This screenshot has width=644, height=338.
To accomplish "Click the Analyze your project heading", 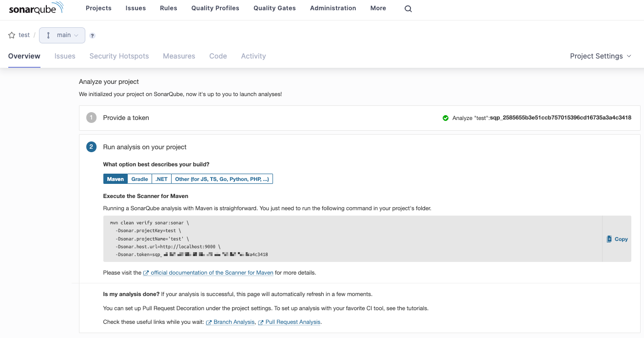I will pyautogui.click(x=109, y=81).
